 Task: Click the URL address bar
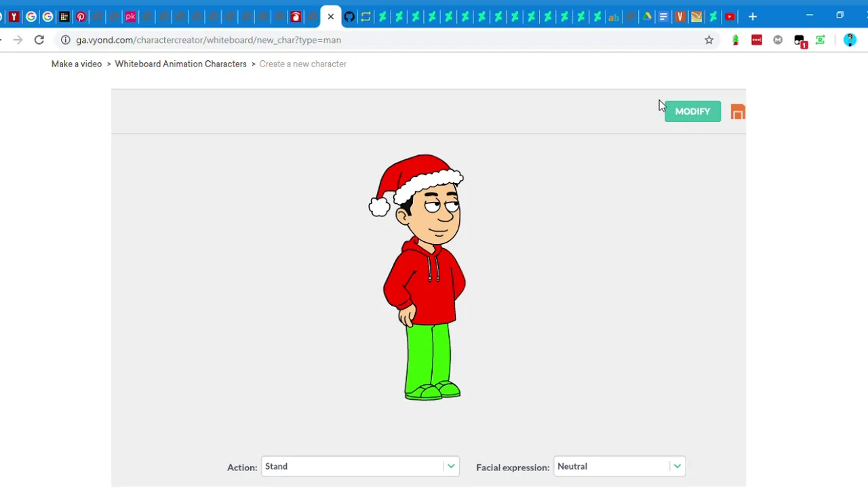pos(380,40)
